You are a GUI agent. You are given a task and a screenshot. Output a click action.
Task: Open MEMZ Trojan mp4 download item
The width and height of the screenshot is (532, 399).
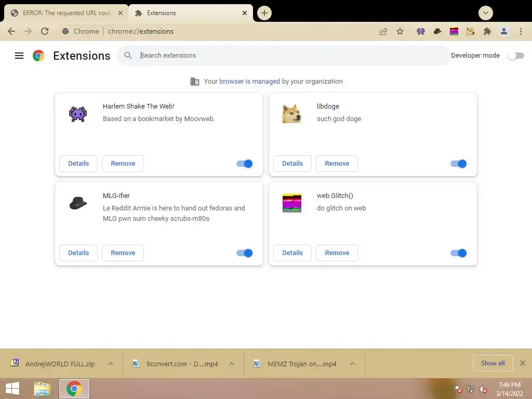295,364
